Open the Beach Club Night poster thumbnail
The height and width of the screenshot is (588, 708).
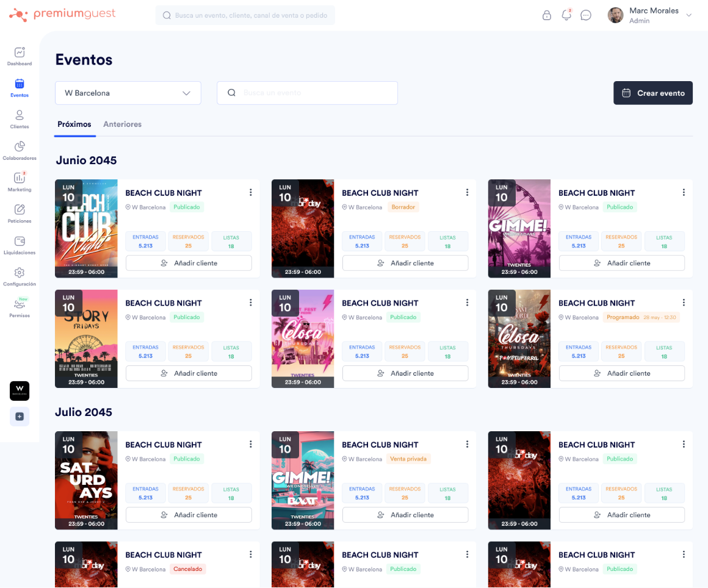pos(86,228)
